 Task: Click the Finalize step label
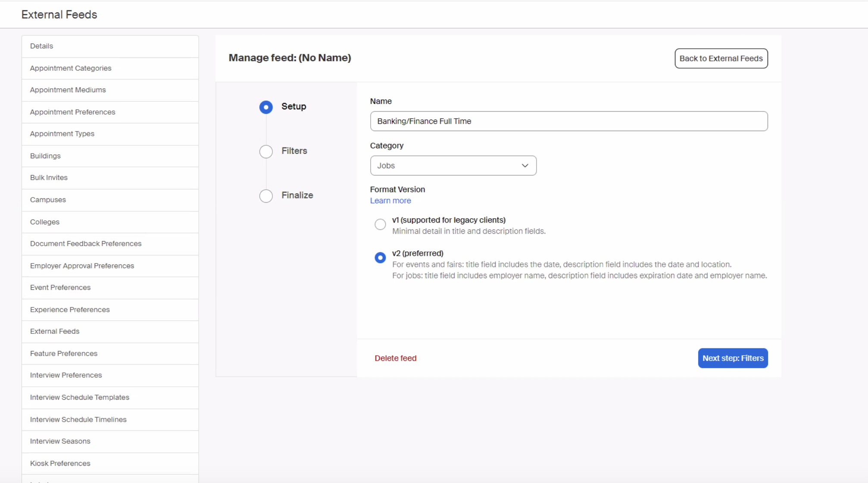pyautogui.click(x=297, y=195)
